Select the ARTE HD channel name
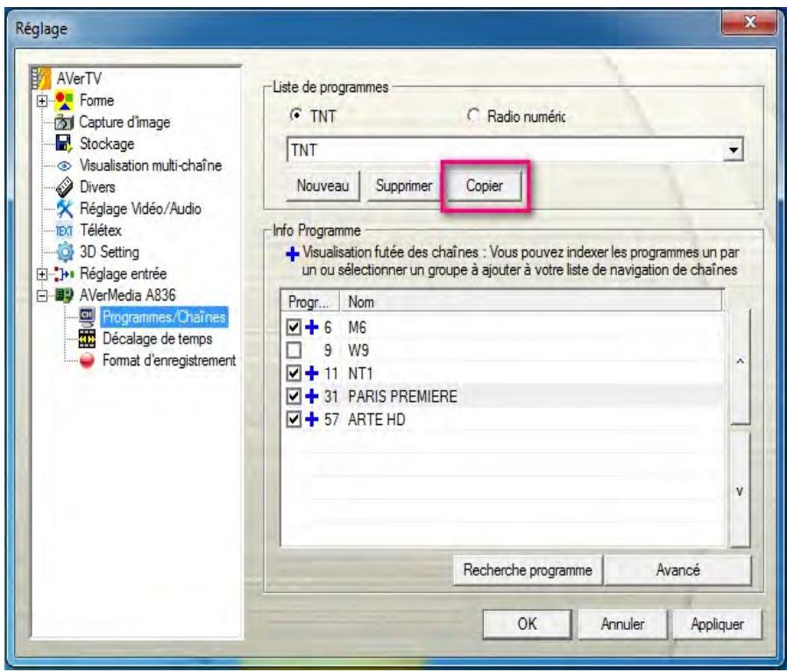The width and height of the screenshot is (787, 672). 377,419
